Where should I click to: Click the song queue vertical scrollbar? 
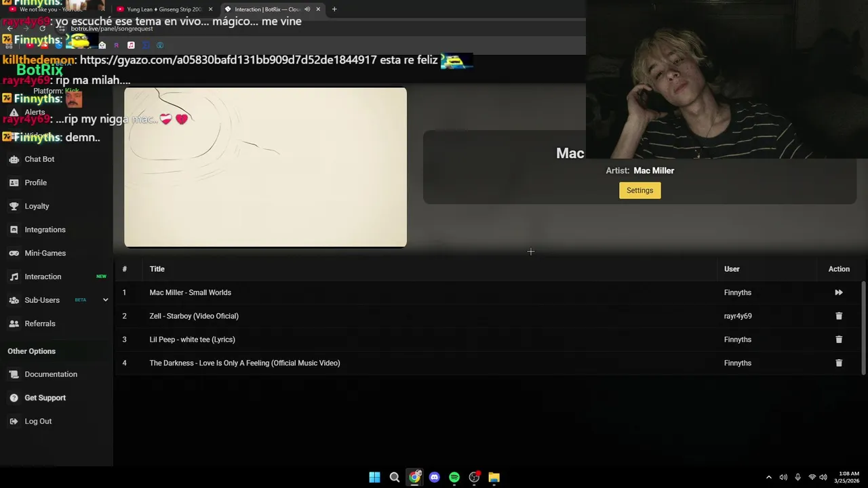tap(863, 327)
